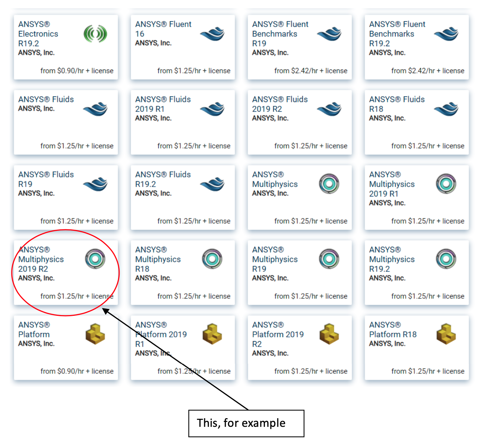Click 'ANSYS, Inc.' vendor on Electronics R19.2 card

click(36, 53)
